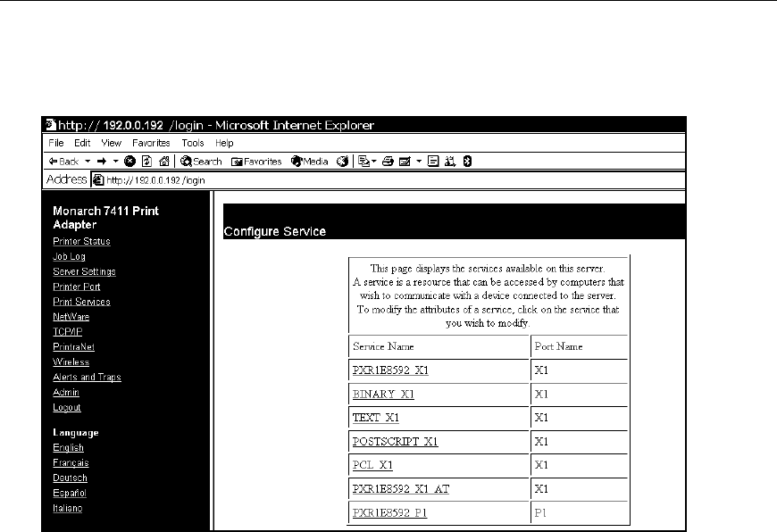Open the Printer Status link
Image resolution: width=777 pixels, height=532 pixels.
(81, 241)
